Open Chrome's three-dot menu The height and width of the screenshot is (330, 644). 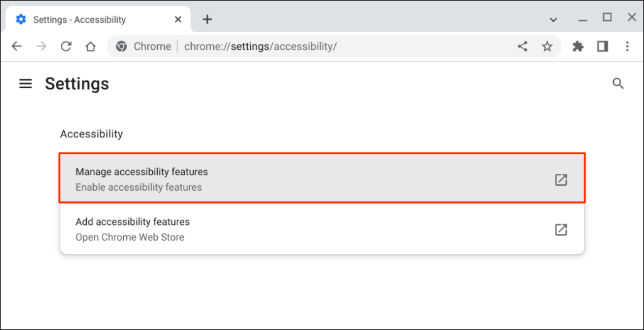click(627, 47)
